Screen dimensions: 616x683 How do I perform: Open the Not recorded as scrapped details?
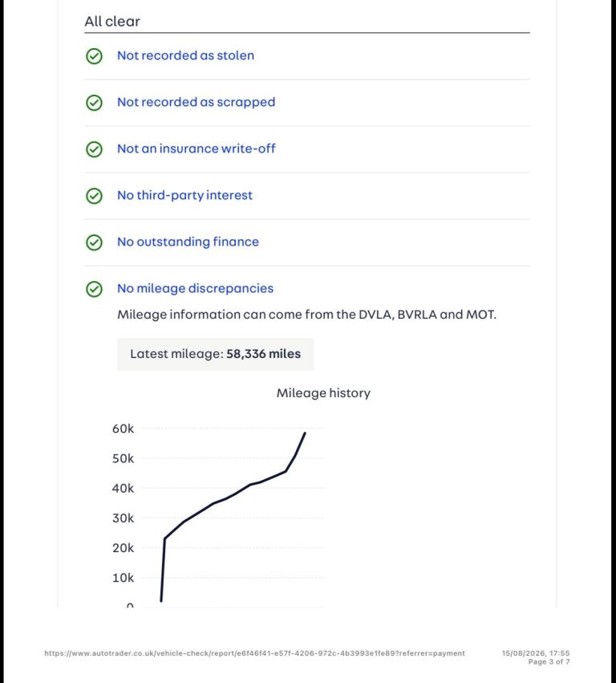196,103
